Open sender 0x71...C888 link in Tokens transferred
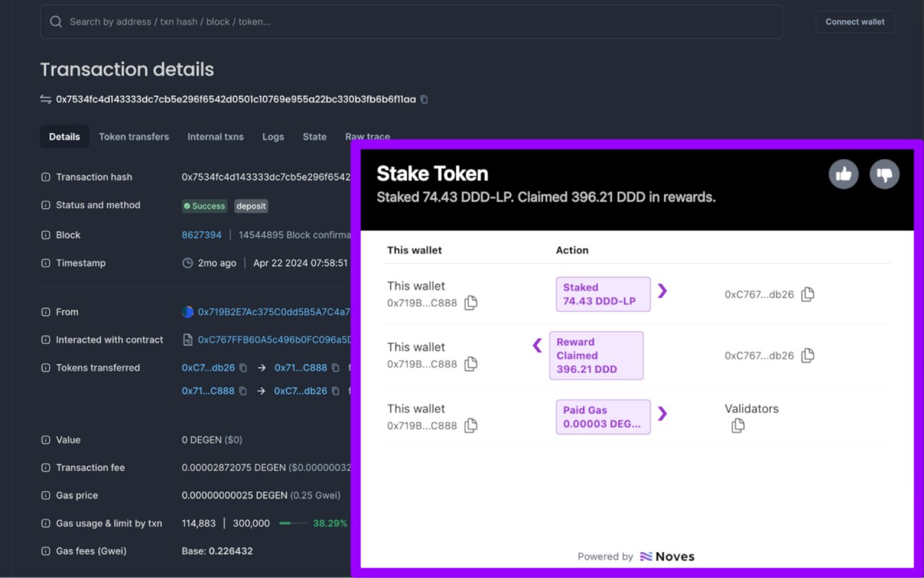Screen dimensions: 924x578 [209, 391]
